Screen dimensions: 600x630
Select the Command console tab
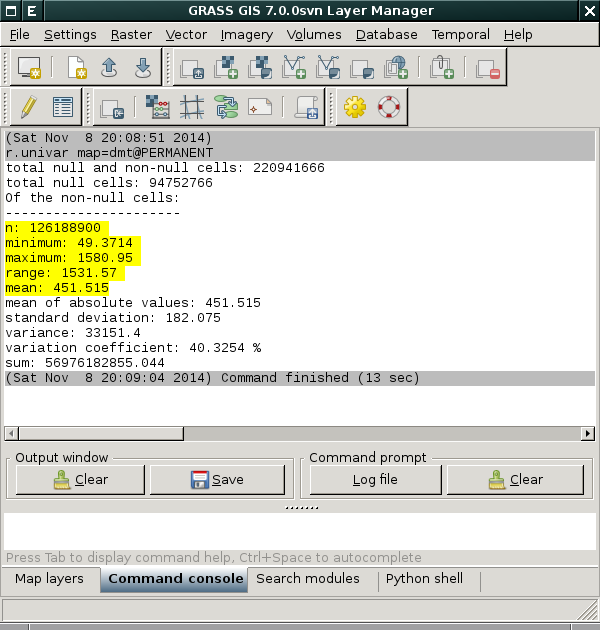176,579
